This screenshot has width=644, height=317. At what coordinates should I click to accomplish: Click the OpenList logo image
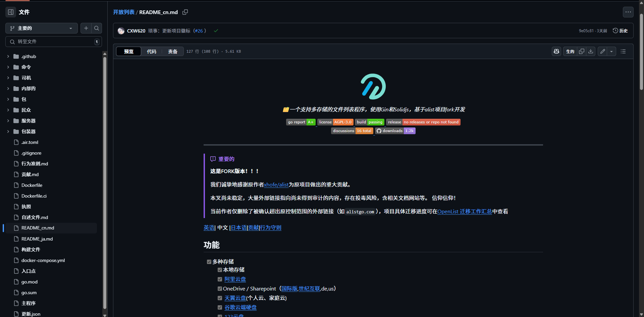click(373, 87)
